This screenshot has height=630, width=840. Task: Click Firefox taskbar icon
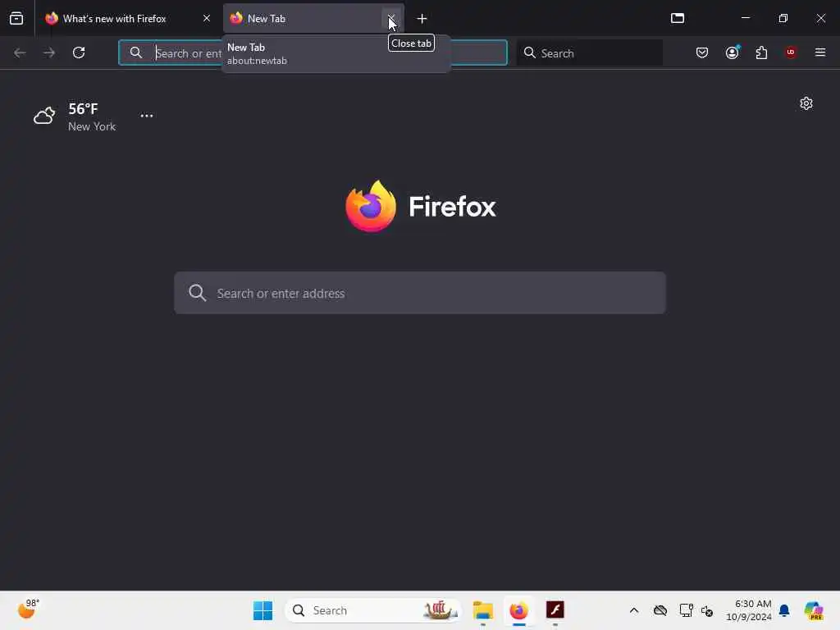518,610
